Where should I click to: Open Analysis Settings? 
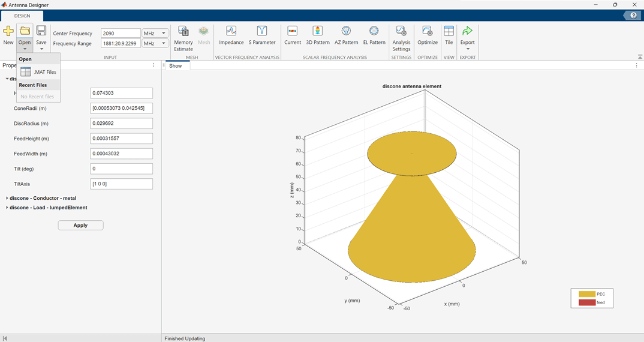tap(401, 37)
